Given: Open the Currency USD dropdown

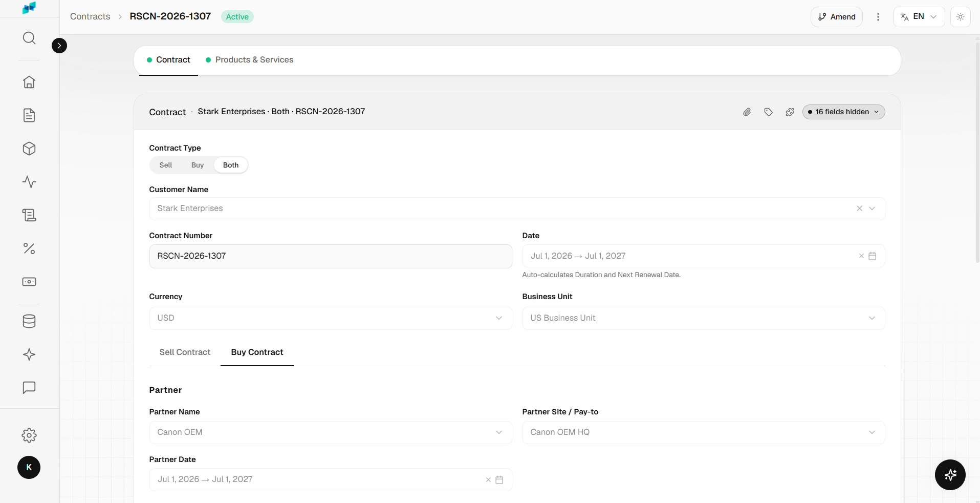Looking at the screenshot, I should (x=331, y=318).
